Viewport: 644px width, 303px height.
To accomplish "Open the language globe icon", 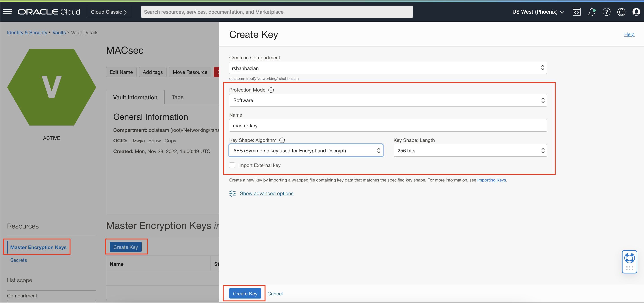I will click(621, 12).
